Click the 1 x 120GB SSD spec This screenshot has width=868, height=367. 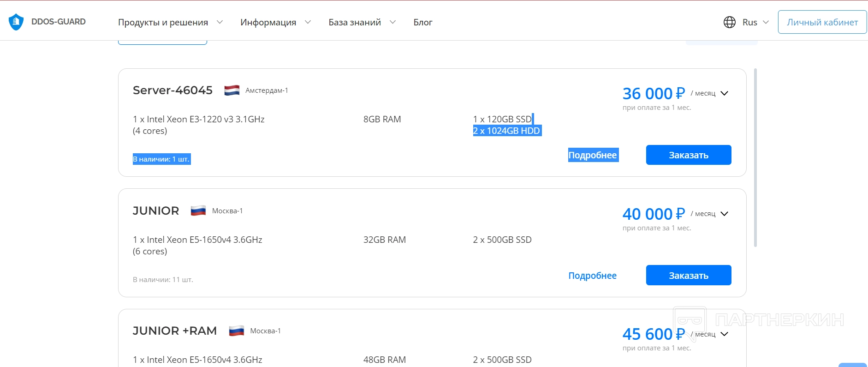point(502,119)
